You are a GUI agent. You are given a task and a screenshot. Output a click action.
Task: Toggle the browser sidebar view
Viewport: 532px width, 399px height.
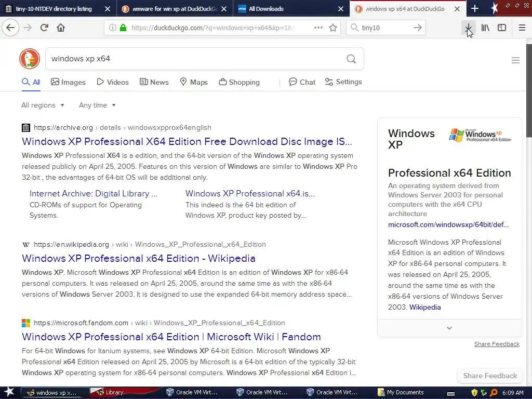tap(502, 28)
